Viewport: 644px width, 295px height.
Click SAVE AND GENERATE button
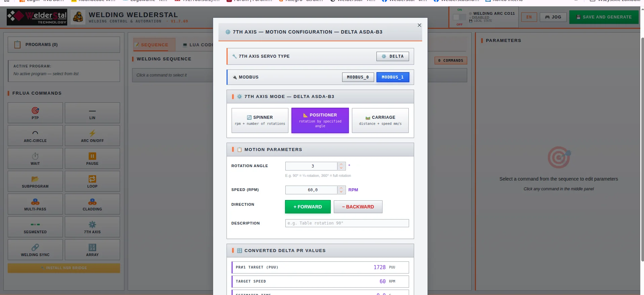coord(604,17)
